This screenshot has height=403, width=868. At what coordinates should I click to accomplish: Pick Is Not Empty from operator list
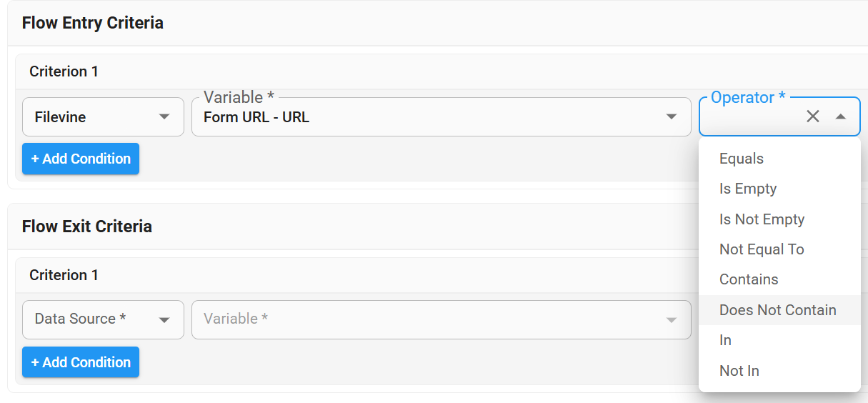pos(762,219)
